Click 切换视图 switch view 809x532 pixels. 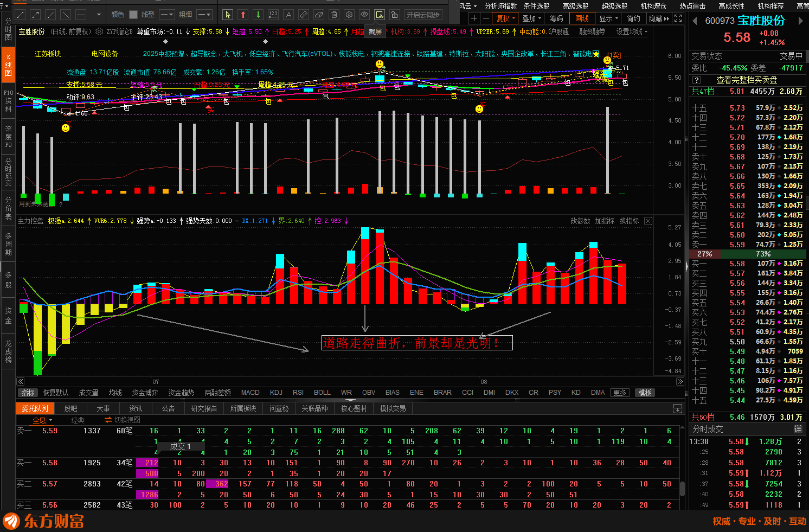pyautogui.click(x=123, y=420)
